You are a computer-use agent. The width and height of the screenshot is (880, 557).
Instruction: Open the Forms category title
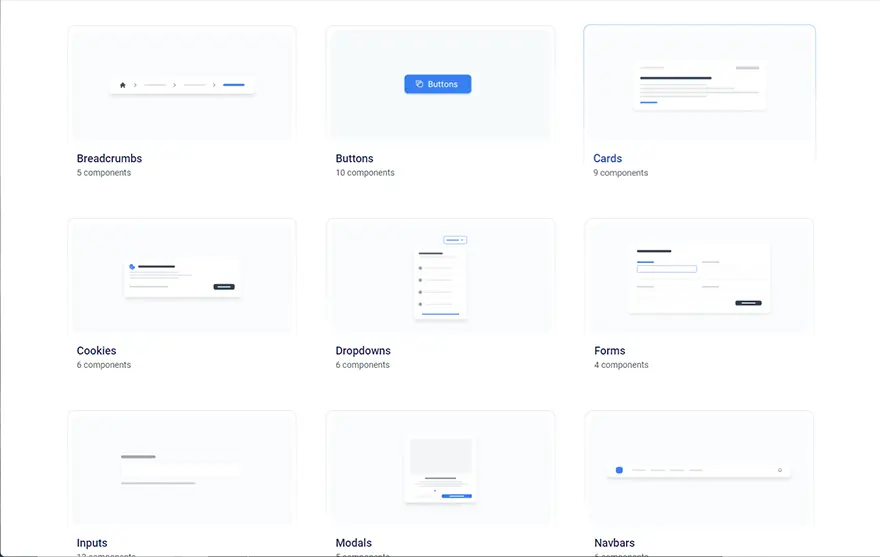coord(609,351)
